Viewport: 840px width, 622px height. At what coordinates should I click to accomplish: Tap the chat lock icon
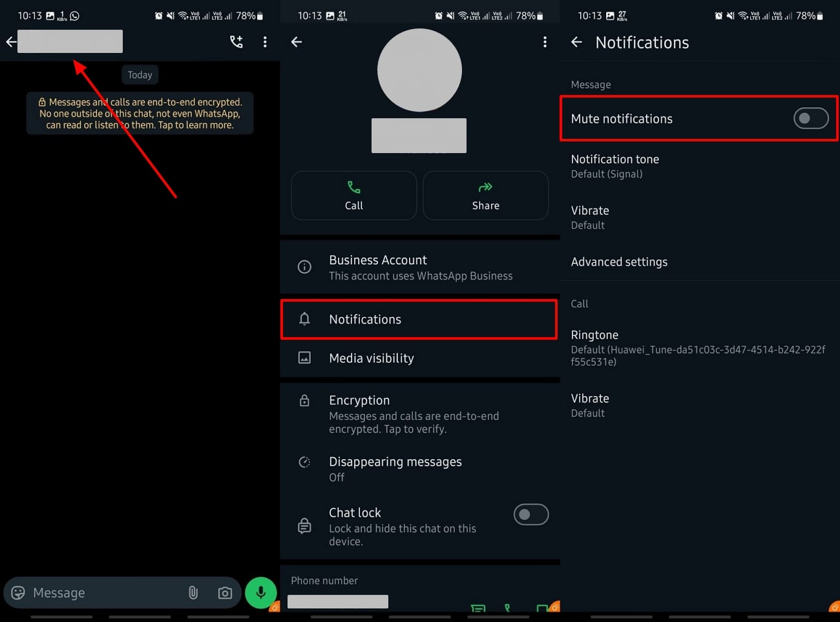[304, 526]
